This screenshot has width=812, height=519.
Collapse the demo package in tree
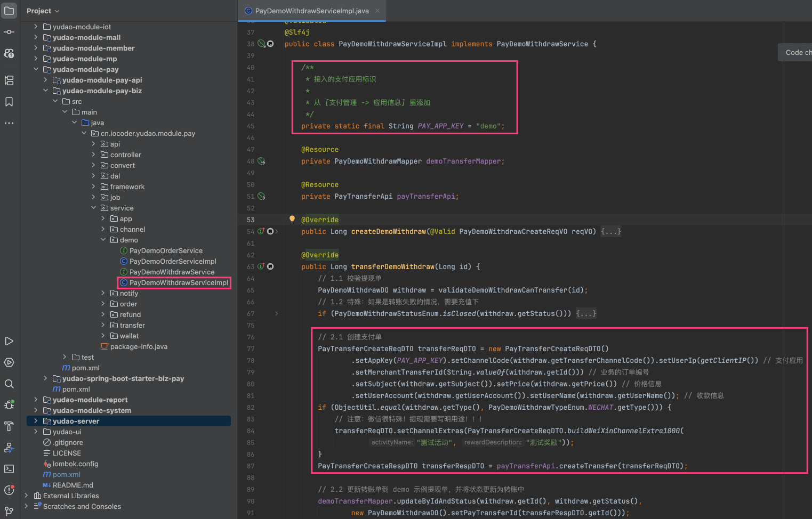(x=103, y=240)
